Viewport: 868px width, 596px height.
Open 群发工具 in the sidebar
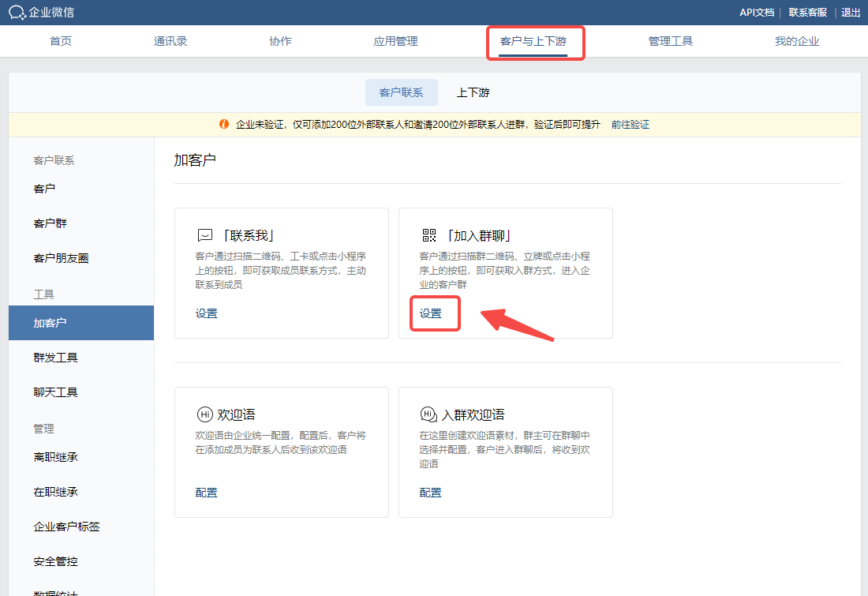tap(55, 358)
